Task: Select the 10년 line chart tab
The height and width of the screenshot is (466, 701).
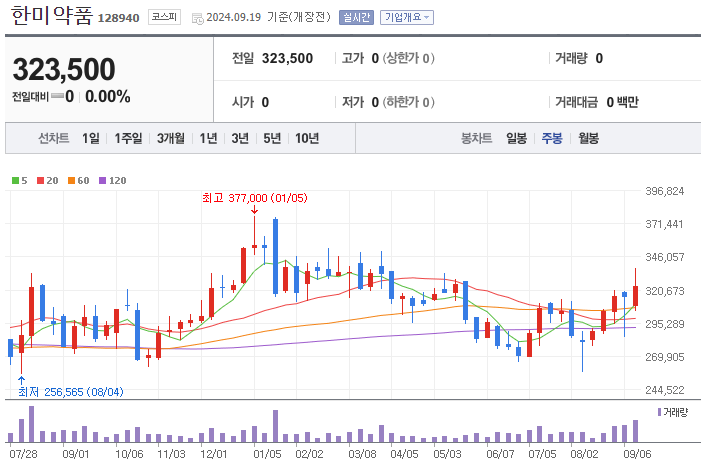Action: click(307, 138)
